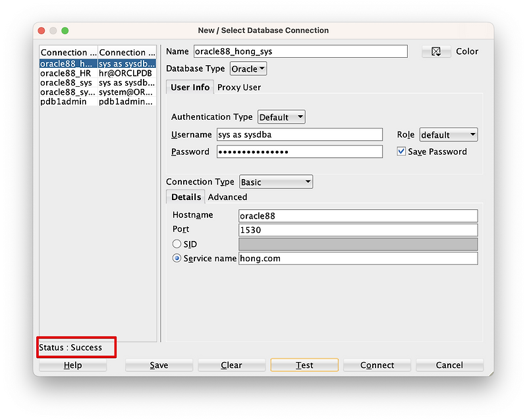This screenshot has height=420, width=527.
Task: Clear the connection form
Action: tap(231, 365)
